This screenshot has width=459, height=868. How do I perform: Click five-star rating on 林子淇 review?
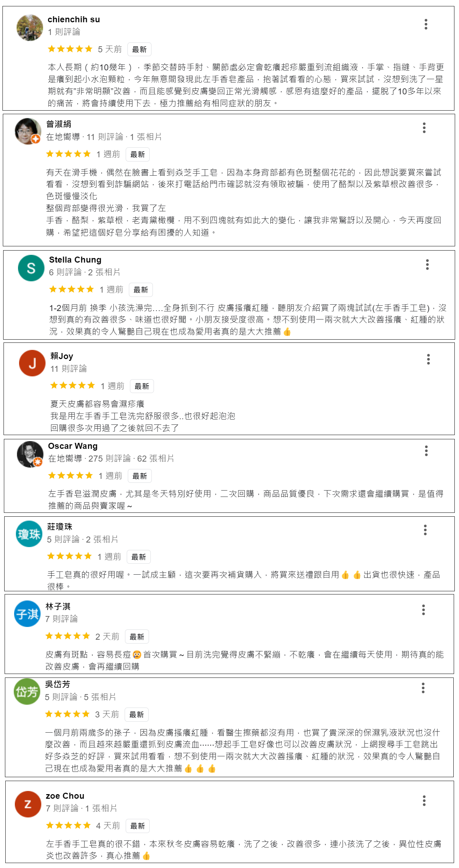pyautogui.click(x=68, y=636)
